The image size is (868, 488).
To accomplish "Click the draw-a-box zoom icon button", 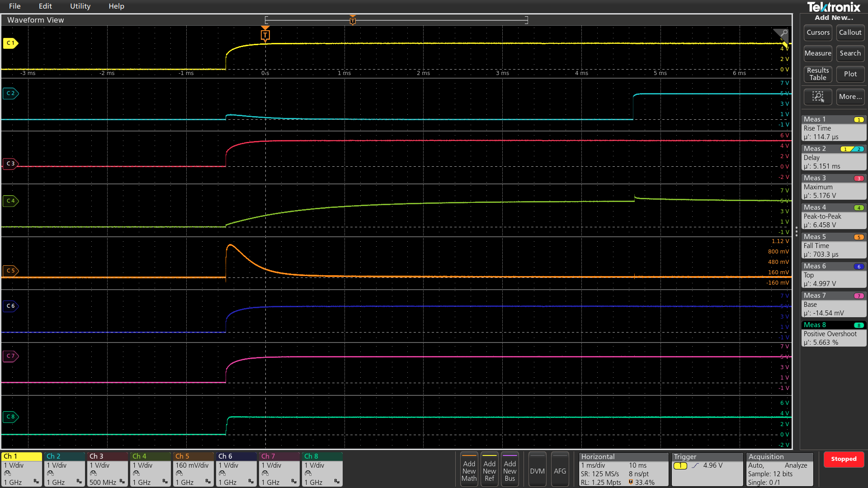I will (x=817, y=97).
